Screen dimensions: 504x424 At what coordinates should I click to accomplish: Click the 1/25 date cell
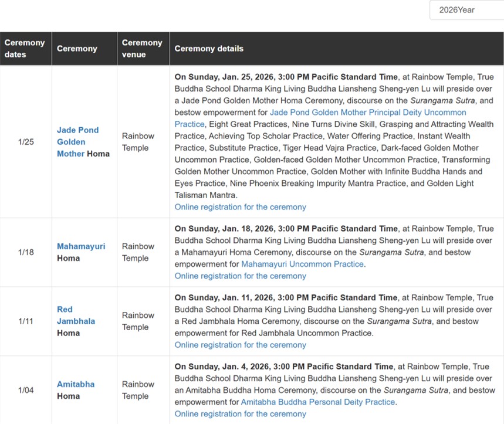(26, 142)
